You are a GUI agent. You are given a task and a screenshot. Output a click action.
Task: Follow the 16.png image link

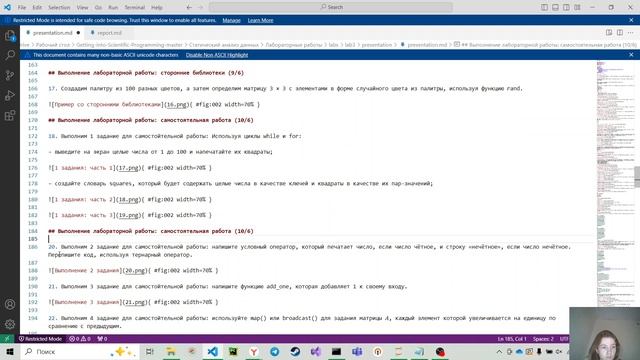176,104
